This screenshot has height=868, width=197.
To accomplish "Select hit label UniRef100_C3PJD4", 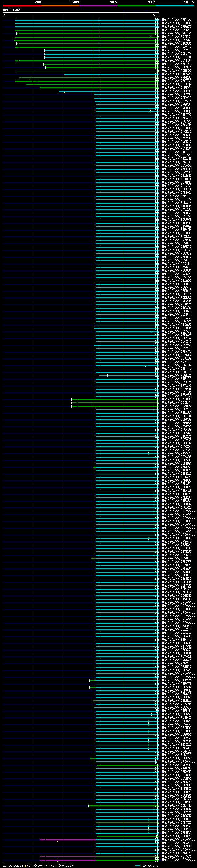I will pos(177,416).
